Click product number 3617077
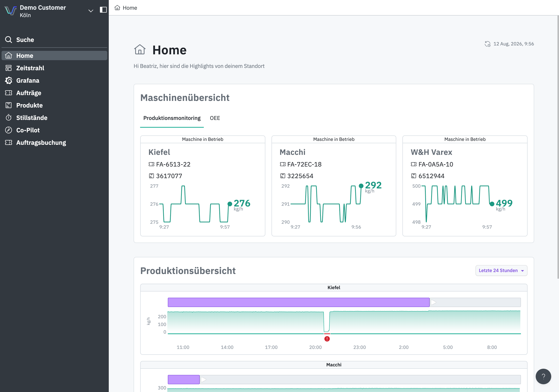This screenshot has width=559, height=392. [x=169, y=176]
